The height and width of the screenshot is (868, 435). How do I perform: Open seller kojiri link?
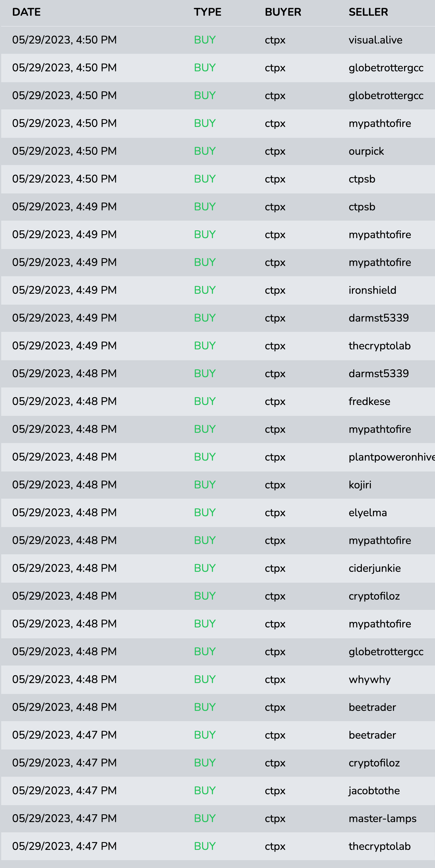pyautogui.click(x=360, y=485)
